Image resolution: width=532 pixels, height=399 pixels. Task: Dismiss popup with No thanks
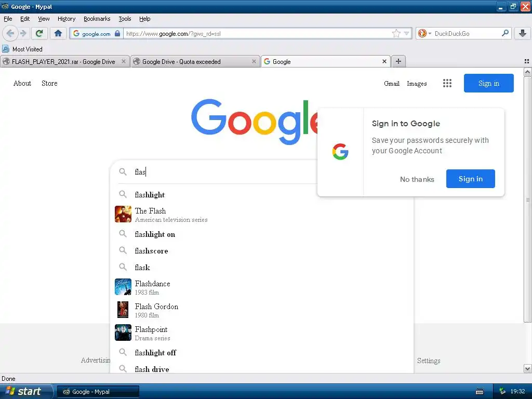[417, 179]
